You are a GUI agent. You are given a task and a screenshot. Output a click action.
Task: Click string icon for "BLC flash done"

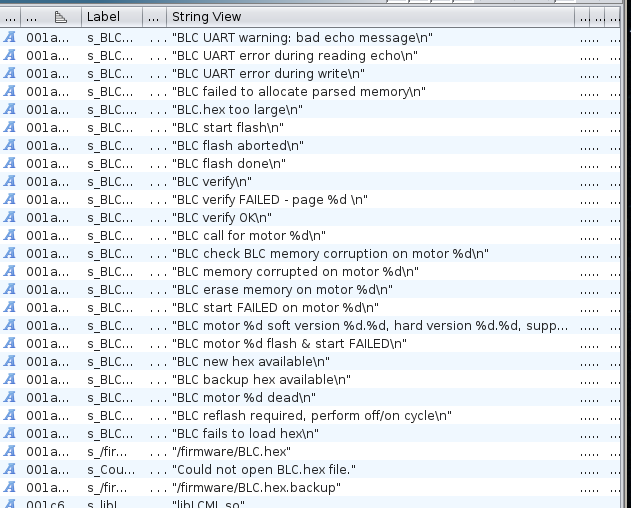coord(10,163)
